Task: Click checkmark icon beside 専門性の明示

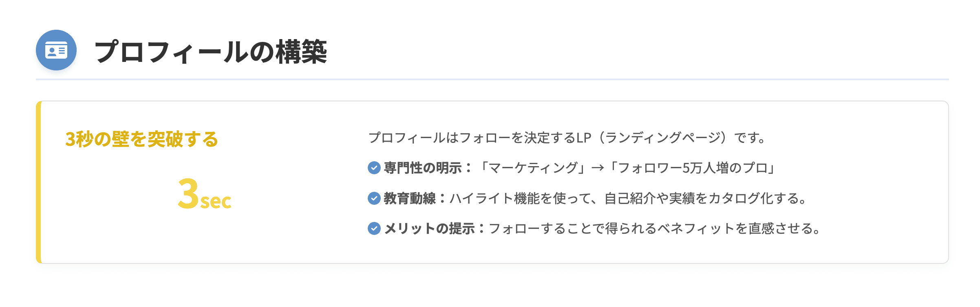Action: point(374,168)
